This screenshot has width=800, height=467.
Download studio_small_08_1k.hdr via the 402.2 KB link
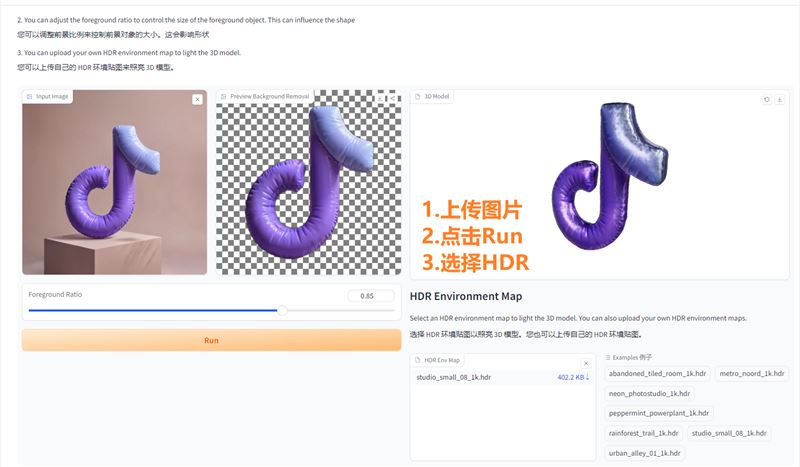[573, 377]
